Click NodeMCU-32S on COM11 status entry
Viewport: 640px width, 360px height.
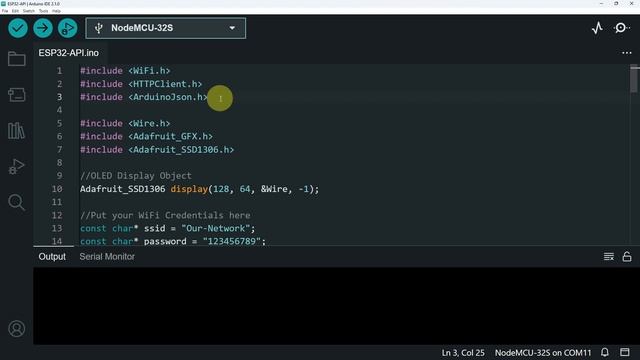click(543, 353)
